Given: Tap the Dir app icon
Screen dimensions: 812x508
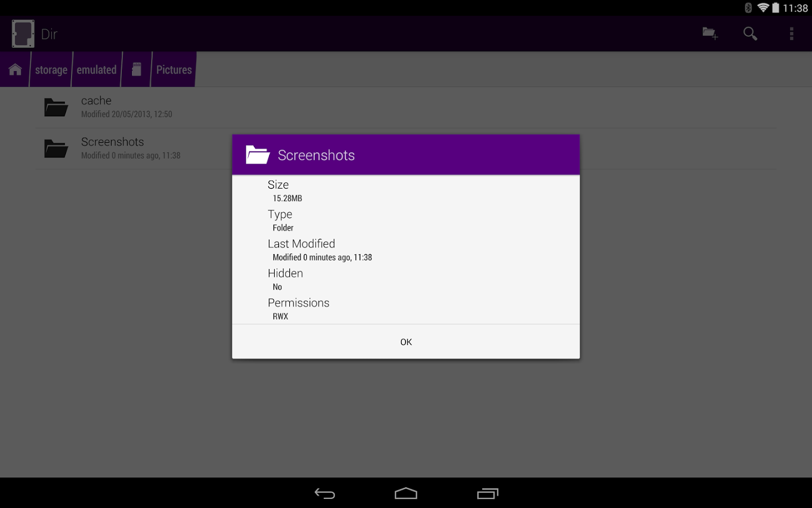Looking at the screenshot, I should pyautogui.click(x=23, y=34).
